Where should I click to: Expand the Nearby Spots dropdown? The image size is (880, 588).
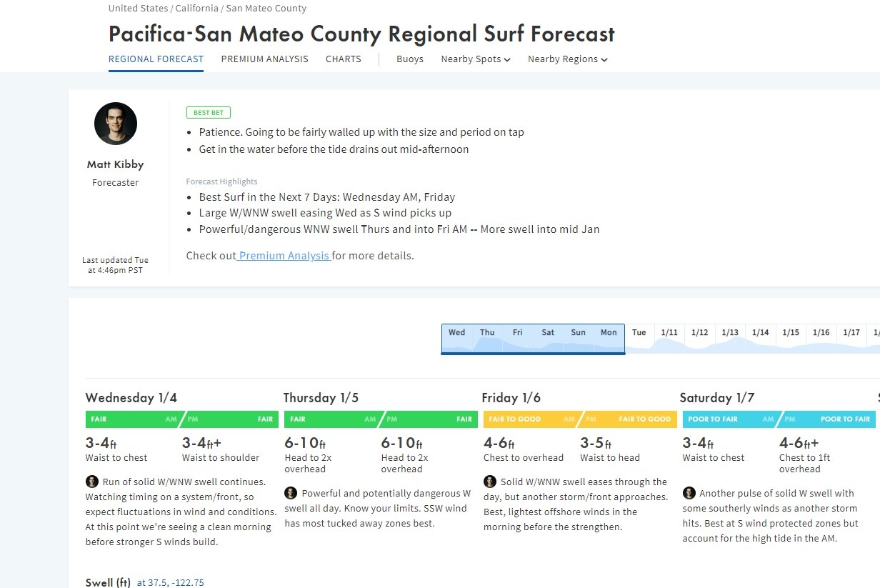point(476,59)
